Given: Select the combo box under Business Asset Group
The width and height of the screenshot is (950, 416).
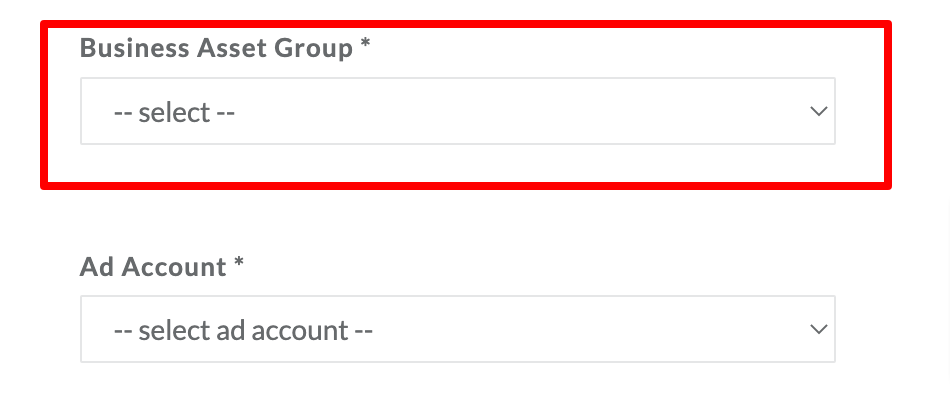Looking at the screenshot, I should click(x=458, y=111).
